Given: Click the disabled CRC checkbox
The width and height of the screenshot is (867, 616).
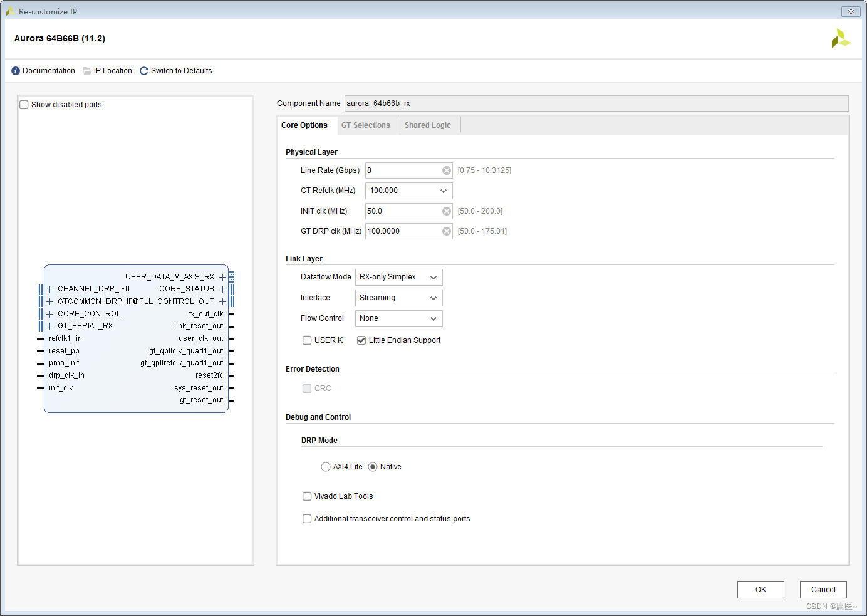Looking at the screenshot, I should coord(307,389).
